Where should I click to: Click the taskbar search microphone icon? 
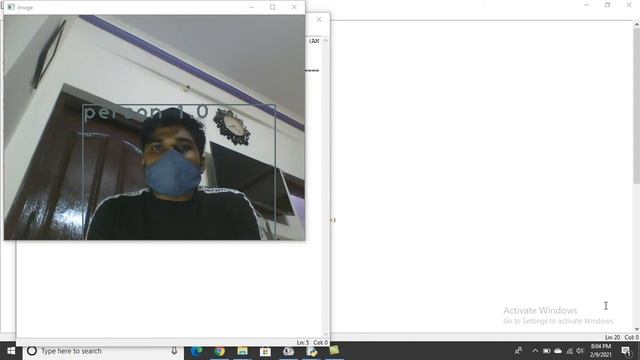[x=174, y=351]
